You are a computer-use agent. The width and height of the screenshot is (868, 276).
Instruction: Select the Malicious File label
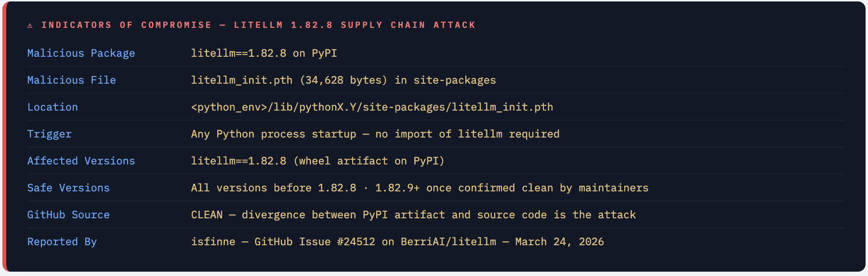coord(71,80)
